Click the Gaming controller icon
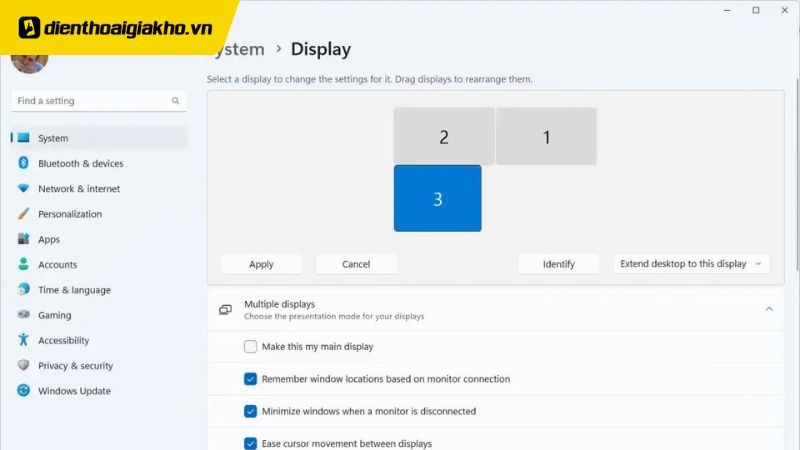 point(23,314)
